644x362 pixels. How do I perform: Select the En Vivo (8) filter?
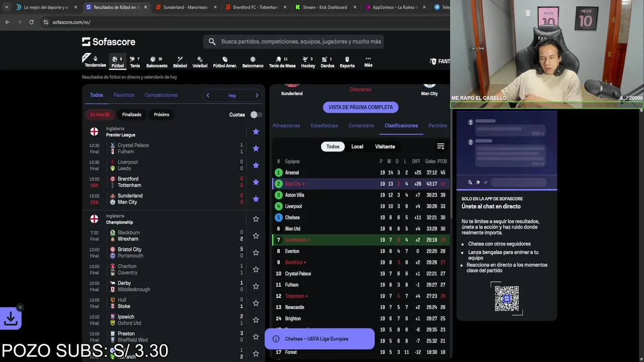(100, 115)
